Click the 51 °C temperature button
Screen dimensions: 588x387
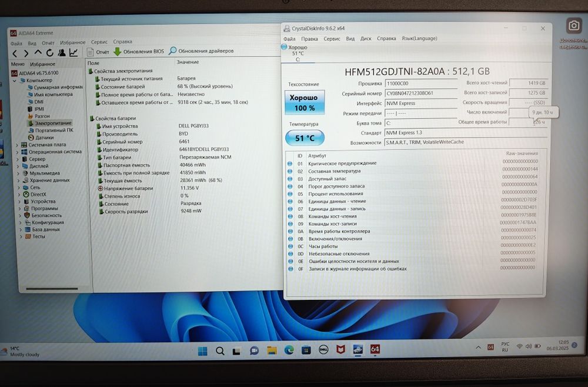305,138
